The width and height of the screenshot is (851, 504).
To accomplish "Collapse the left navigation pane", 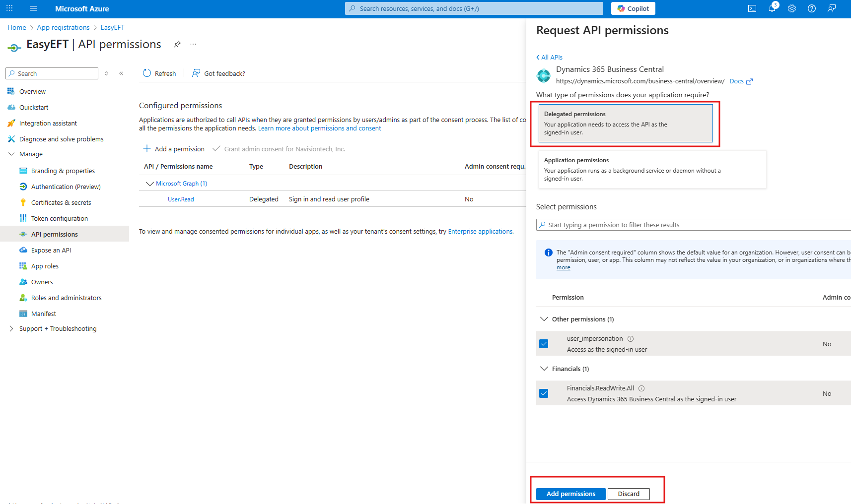I will pos(121,73).
